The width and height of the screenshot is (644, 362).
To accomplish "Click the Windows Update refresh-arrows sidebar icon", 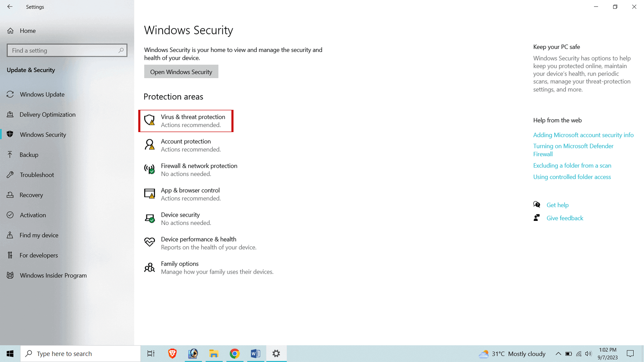I will pos(10,94).
